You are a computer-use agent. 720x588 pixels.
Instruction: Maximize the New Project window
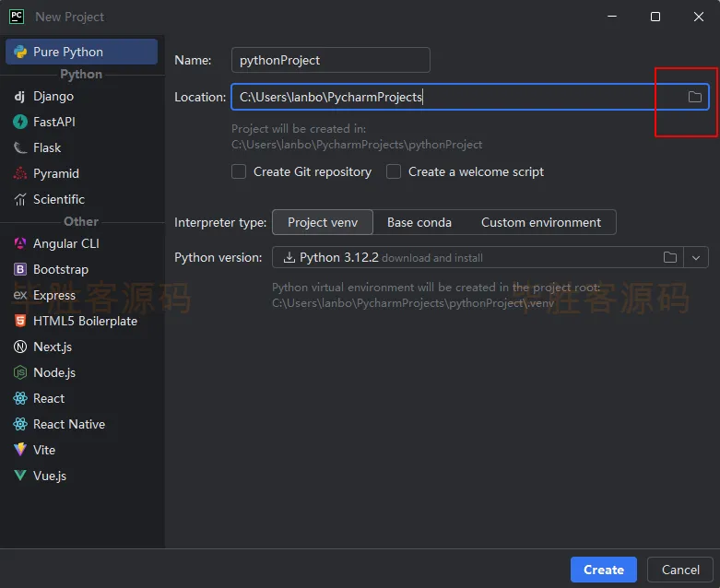pyautogui.click(x=655, y=17)
